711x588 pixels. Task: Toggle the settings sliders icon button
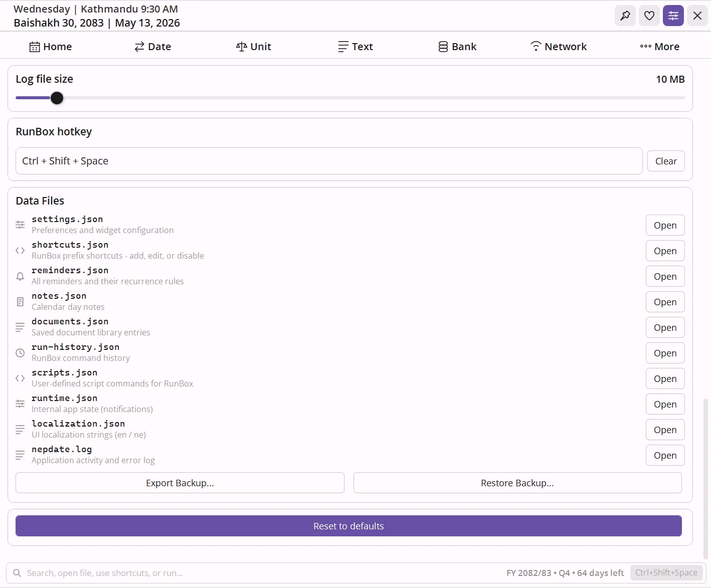(x=673, y=16)
